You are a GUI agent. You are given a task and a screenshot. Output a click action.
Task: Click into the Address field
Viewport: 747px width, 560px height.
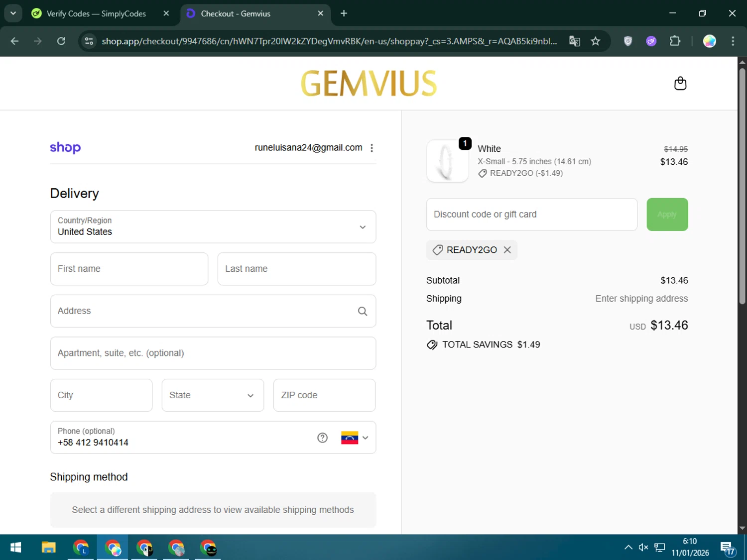[213, 311]
